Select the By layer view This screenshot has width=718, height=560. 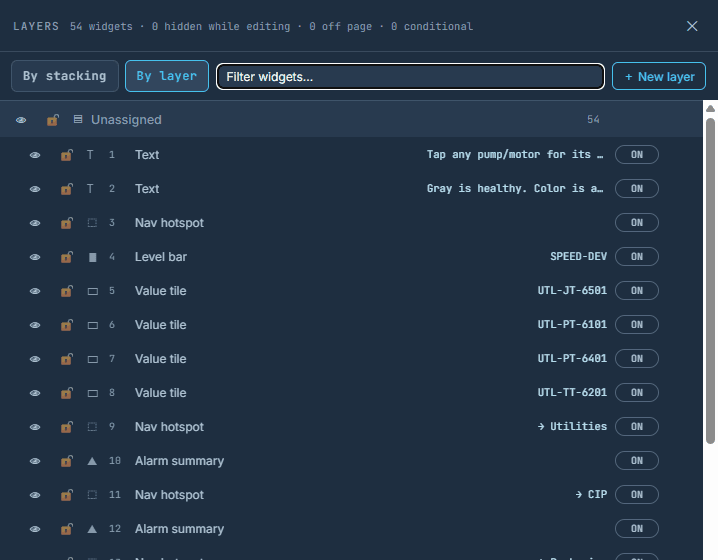point(167,76)
